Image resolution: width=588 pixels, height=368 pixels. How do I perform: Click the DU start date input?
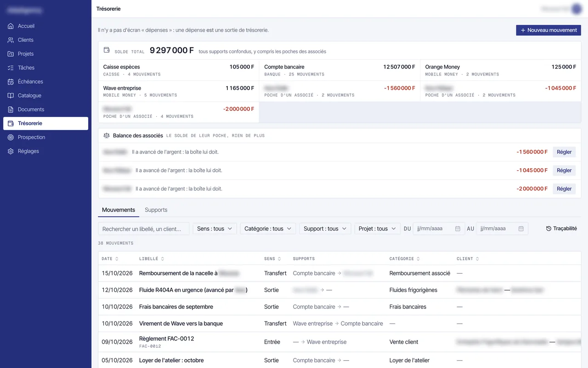439,229
